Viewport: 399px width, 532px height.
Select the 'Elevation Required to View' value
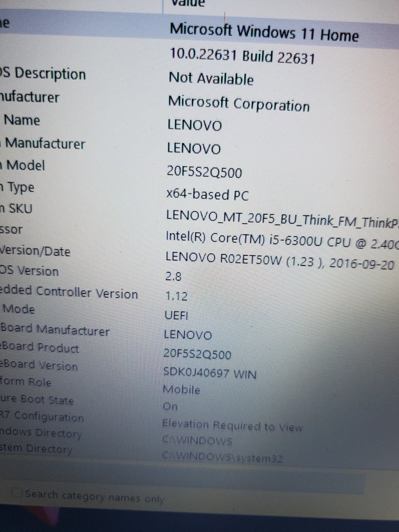[232, 425]
